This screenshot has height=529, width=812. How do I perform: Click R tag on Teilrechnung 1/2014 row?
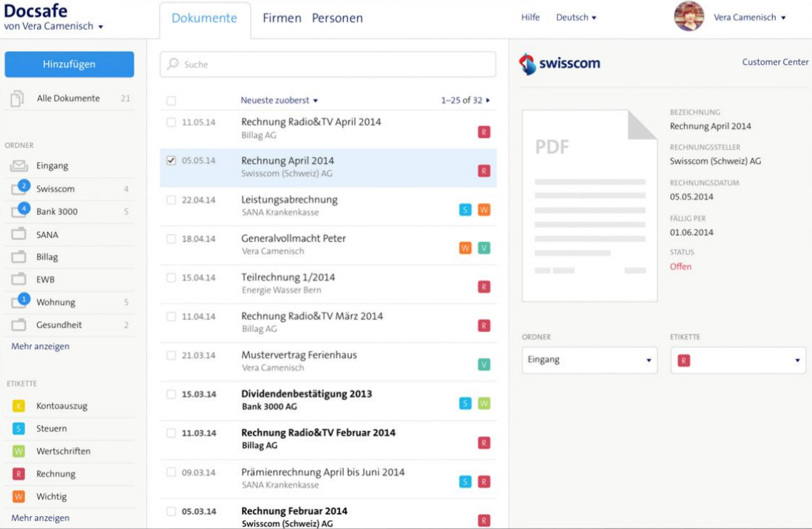(x=484, y=287)
